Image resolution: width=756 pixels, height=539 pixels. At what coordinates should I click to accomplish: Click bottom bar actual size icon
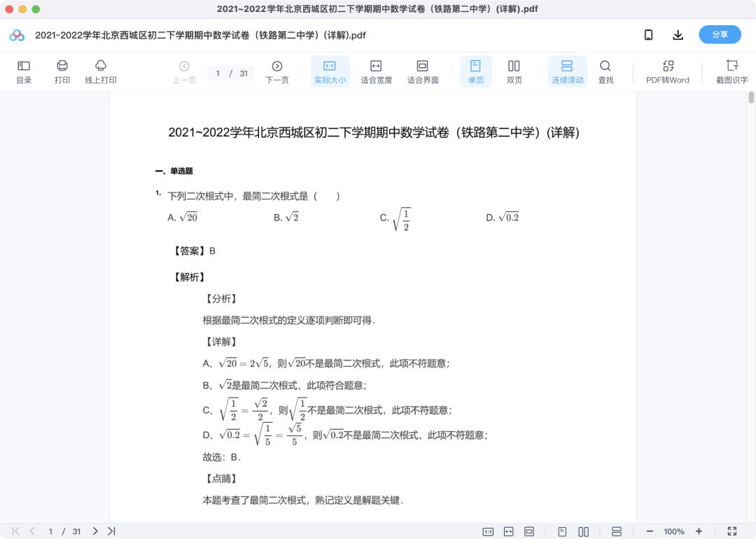488,532
